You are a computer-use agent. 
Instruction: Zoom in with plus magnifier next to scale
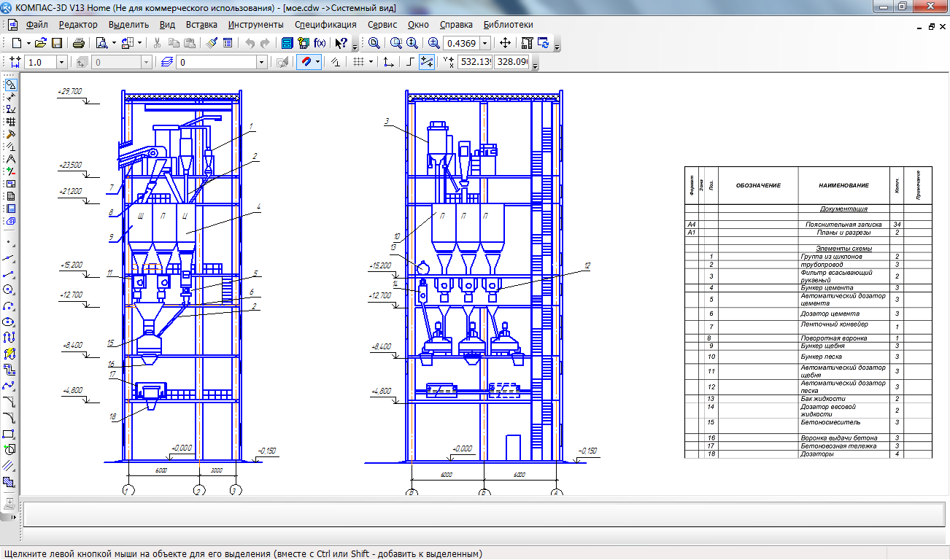click(433, 43)
